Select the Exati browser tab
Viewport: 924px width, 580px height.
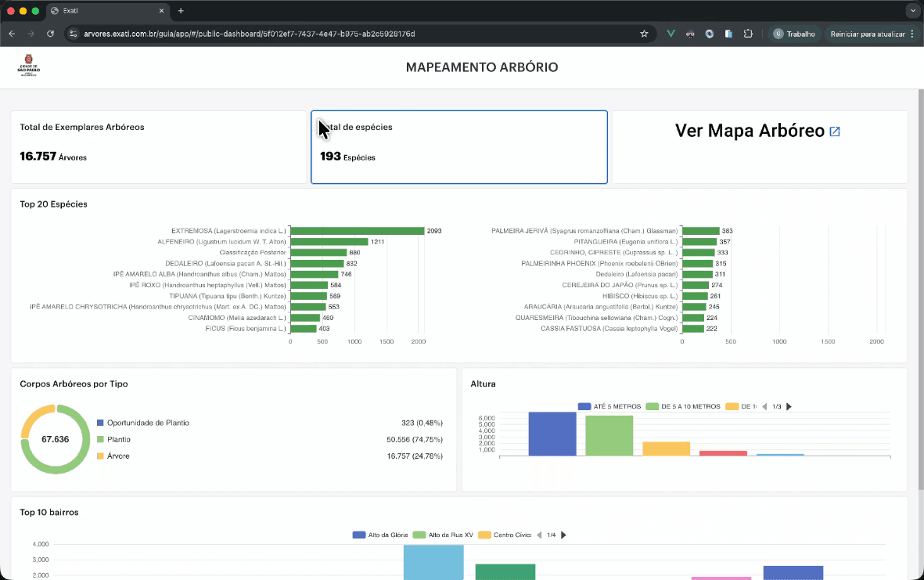pyautogui.click(x=107, y=11)
